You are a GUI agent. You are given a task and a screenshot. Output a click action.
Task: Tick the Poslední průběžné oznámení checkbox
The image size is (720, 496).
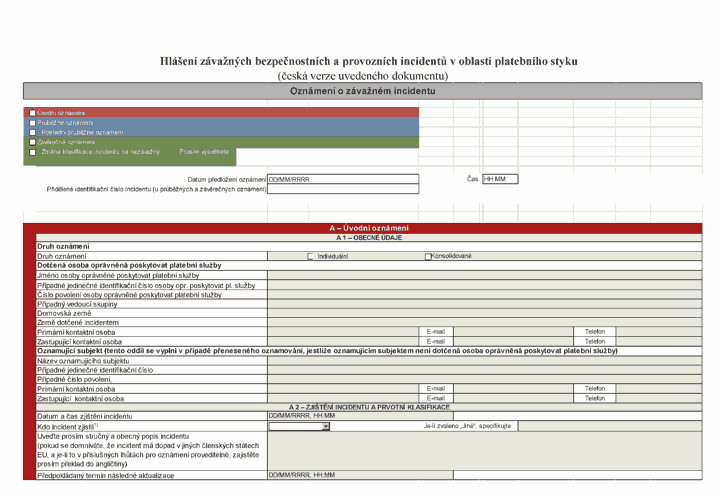pyautogui.click(x=33, y=133)
